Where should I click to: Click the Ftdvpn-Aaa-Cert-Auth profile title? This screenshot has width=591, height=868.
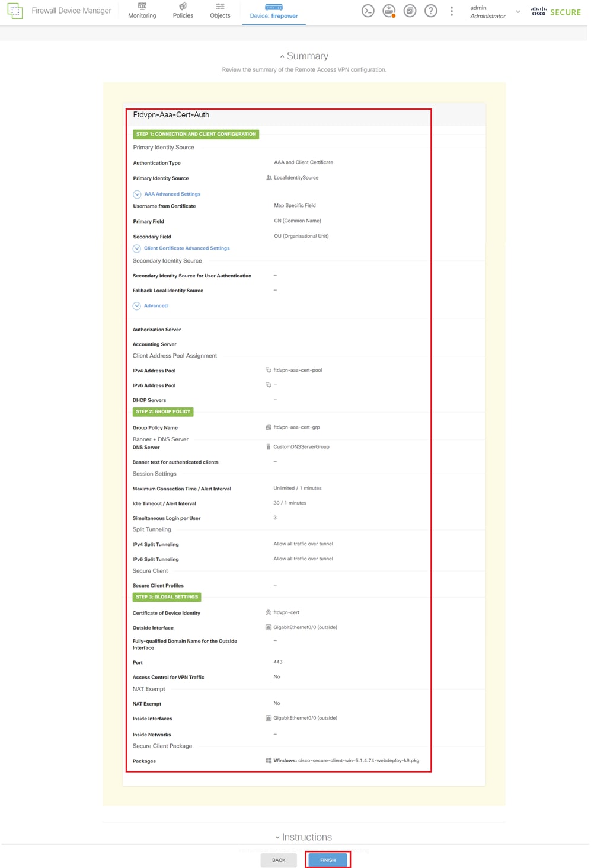click(x=171, y=115)
